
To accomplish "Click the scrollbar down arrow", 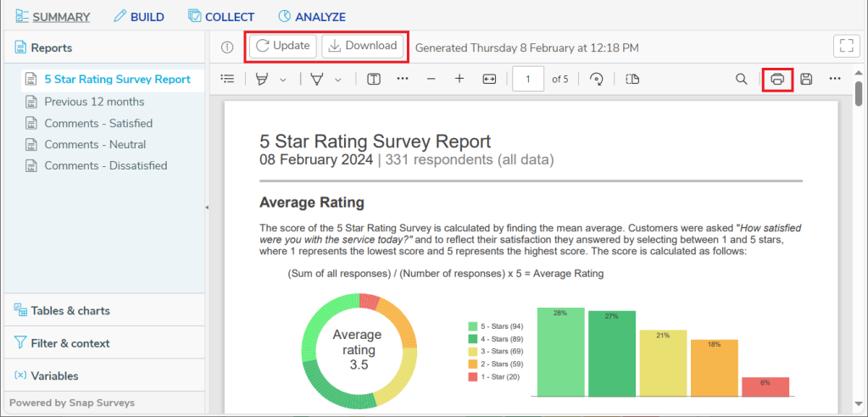I will [x=859, y=403].
